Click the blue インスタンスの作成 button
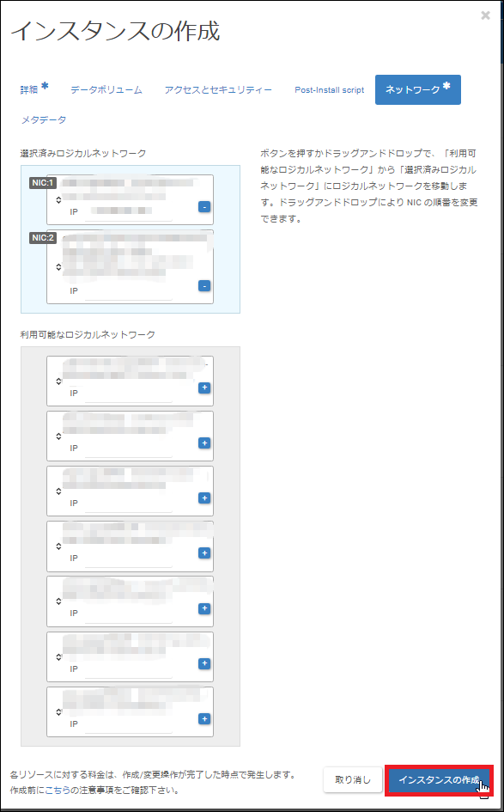Image resolution: width=504 pixels, height=812 pixels. tap(439, 780)
